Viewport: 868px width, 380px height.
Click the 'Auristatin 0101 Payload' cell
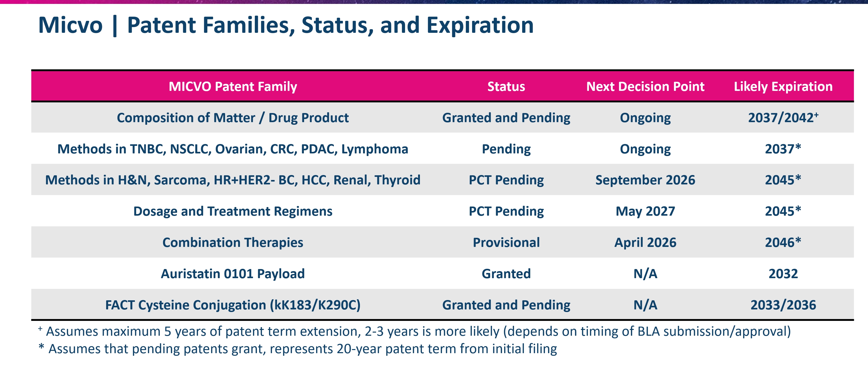pyautogui.click(x=232, y=274)
